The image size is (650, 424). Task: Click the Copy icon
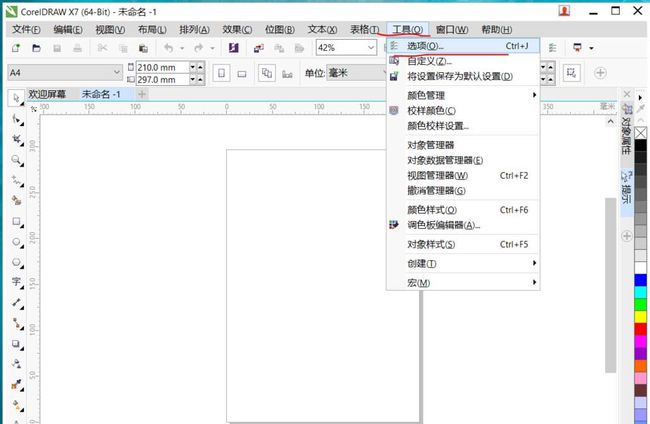click(x=123, y=48)
